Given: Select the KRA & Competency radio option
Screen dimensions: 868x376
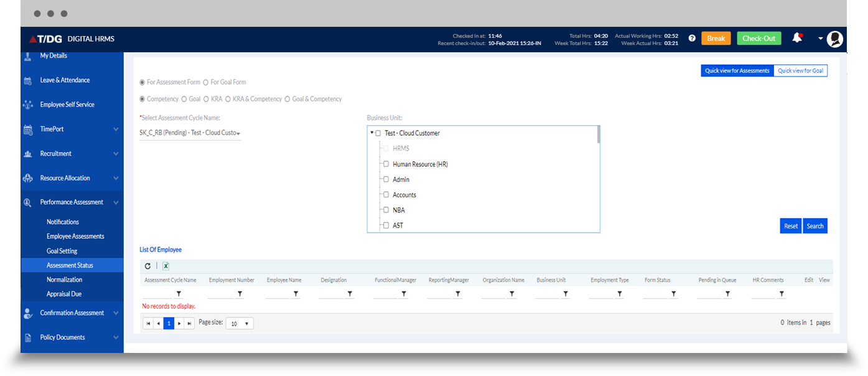Looking at the screenshot, I should pyautogui.click(x=228, y=99).
